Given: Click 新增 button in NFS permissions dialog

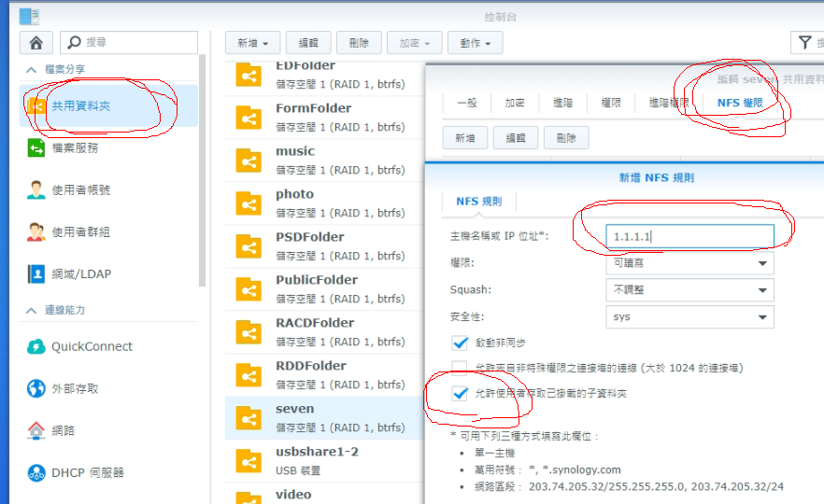Looking at the screenshot, I should pyautogui.click(x=465, y=137).
